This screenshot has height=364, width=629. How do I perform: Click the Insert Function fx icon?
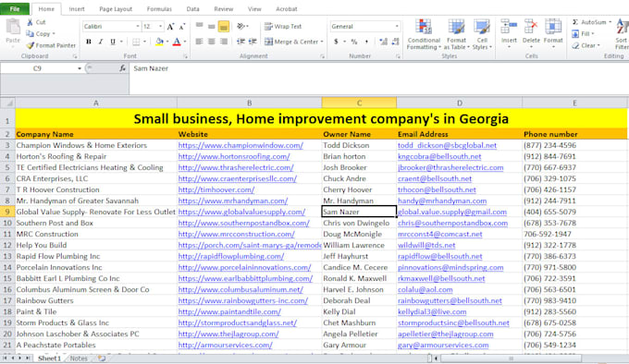[122, 68]
